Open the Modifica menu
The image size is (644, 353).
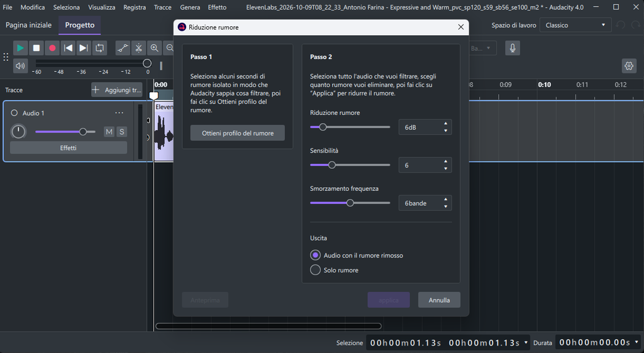pos(33,7)
